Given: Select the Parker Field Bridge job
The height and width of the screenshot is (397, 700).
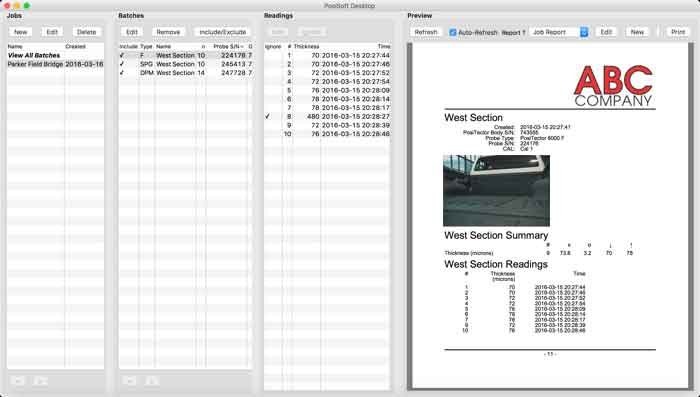Looking at the screenshot, I should point(55,64).
